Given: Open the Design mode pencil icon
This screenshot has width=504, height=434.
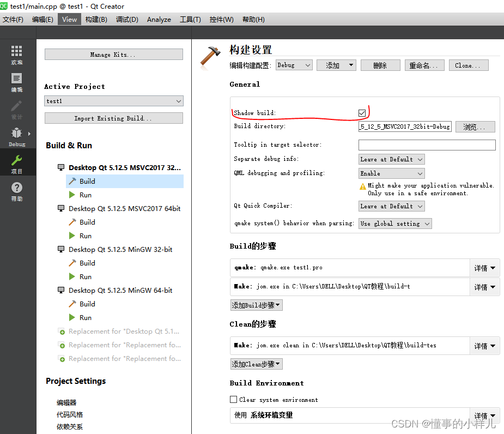Looking at the screenshot, I should pyautogui.click(x=17, y=106).
